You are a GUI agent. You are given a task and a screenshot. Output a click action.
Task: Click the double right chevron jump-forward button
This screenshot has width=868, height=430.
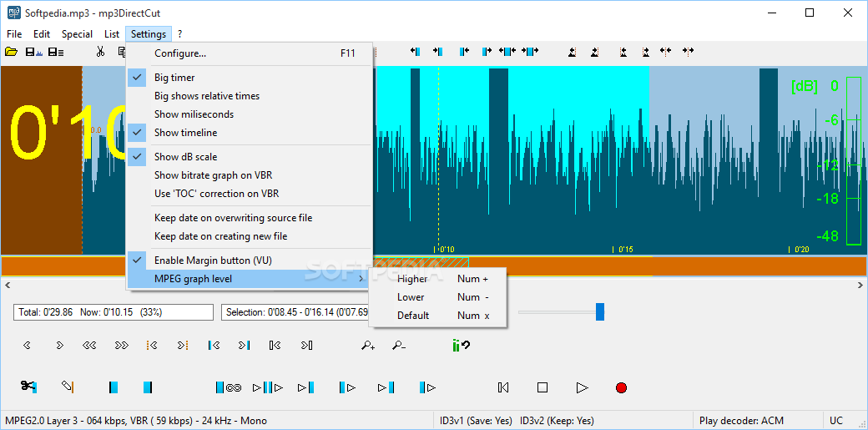click(122, 345)
